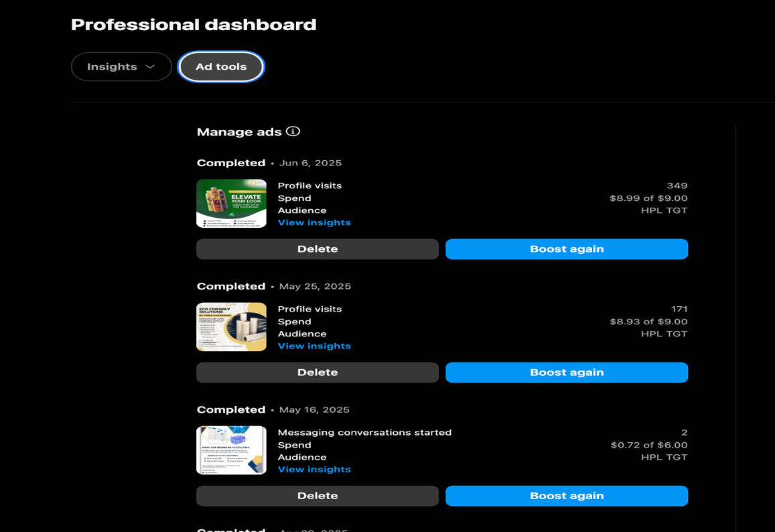Screen dimensions: 775x532
Task: Delete the May 25 Eco-Friendly ad
Action: tap(317, 372)
